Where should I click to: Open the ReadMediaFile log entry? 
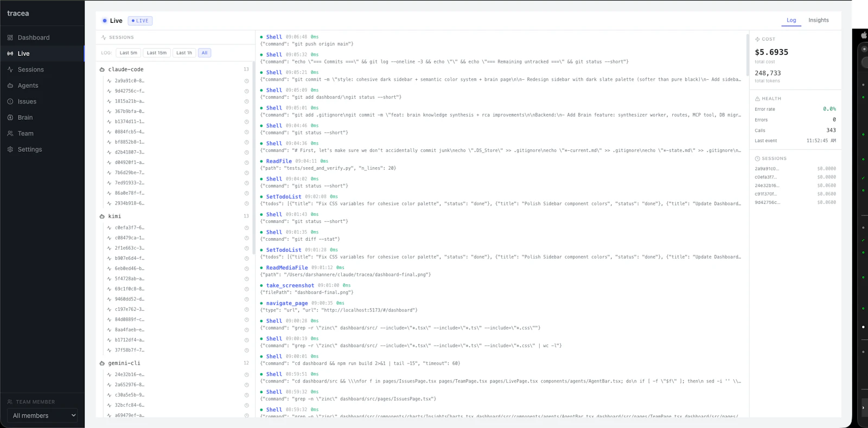(501, 271)
